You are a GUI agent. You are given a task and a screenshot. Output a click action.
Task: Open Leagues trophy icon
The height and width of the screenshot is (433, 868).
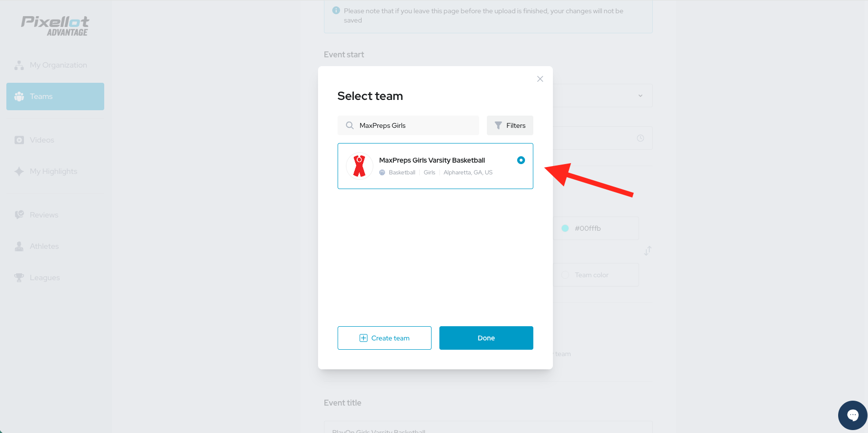click(x=19, y=278)
